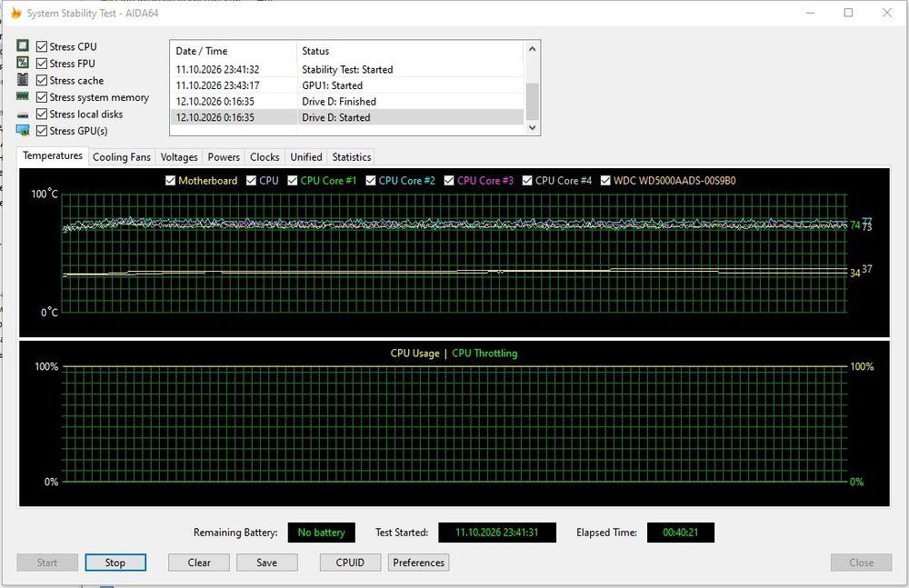Switch to the Unified tab
Viewport: 909px width, 588px height.
click(x=306, y=157)
